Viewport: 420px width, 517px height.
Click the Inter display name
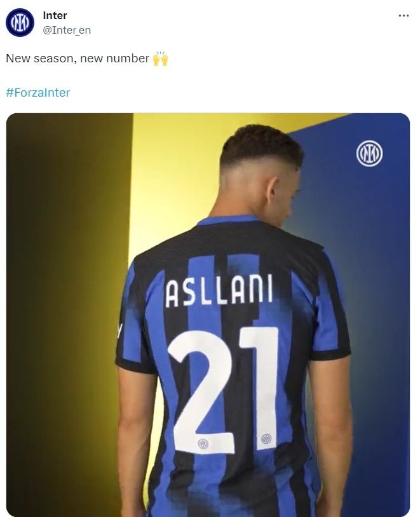(x=55, y=15)
